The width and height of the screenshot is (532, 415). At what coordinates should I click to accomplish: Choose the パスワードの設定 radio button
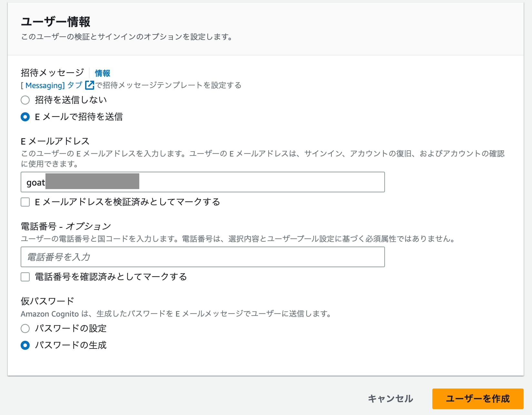coord(25,329)
